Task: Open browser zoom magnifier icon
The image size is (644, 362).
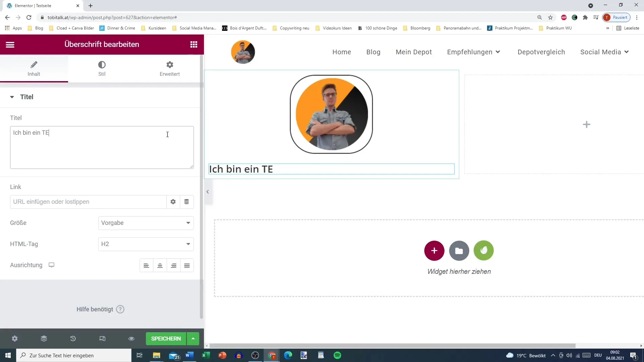Action: coord(539,17)
